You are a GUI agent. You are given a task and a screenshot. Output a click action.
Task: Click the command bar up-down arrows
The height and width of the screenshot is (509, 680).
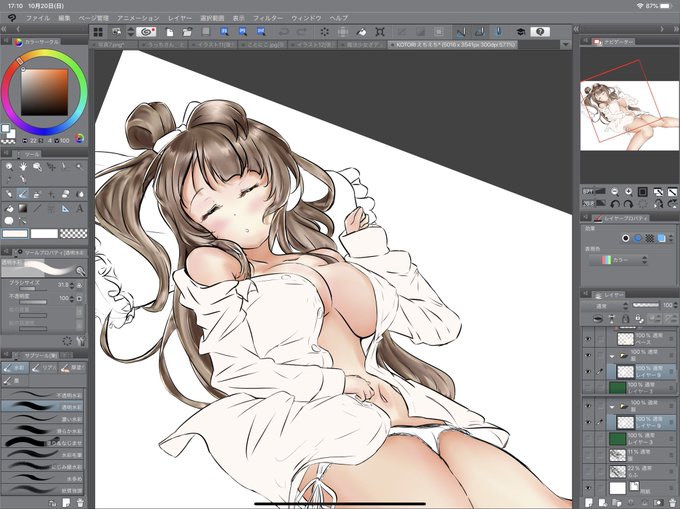point(131,32)
